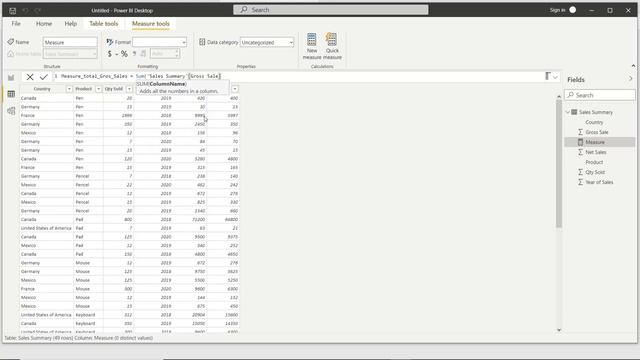This screenshot has height=360, width=640.
Task: Click the Sales Summary table icon
Action: (574, 112)
